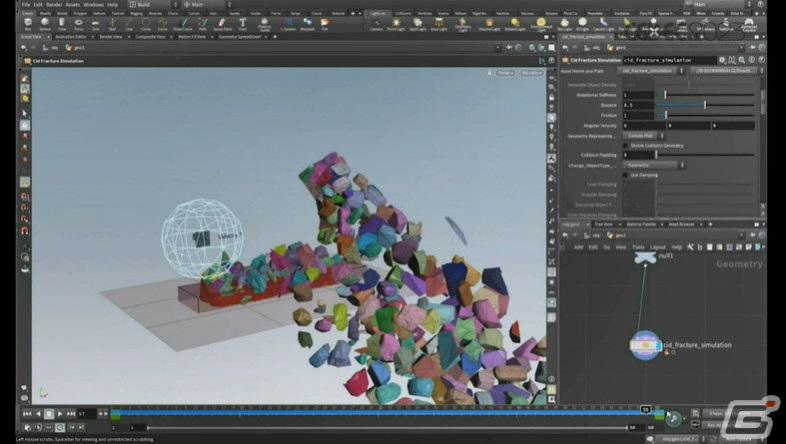Viewport: 786px width, 444px height.
Task: Select the Grid shelf tool
Action: click(x=95, y=24)
